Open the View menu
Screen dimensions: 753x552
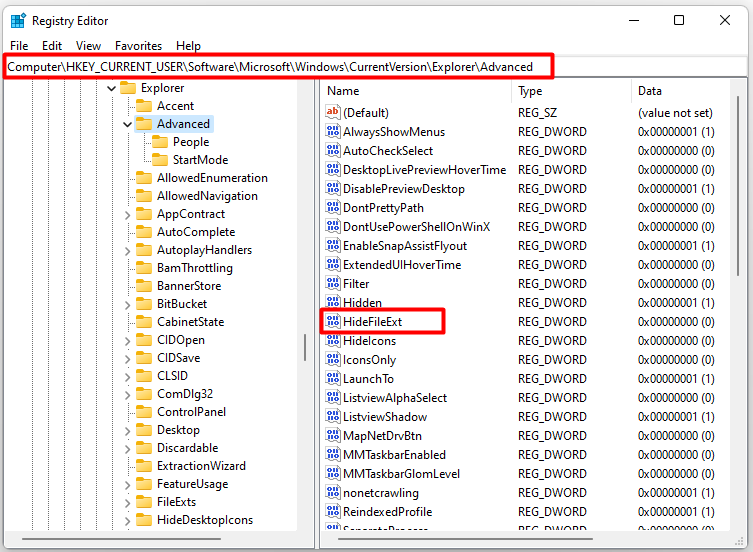point(88,46)
